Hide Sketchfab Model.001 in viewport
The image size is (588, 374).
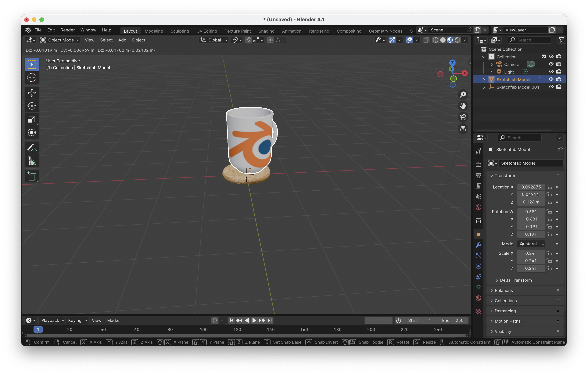(x=551, y=87)
